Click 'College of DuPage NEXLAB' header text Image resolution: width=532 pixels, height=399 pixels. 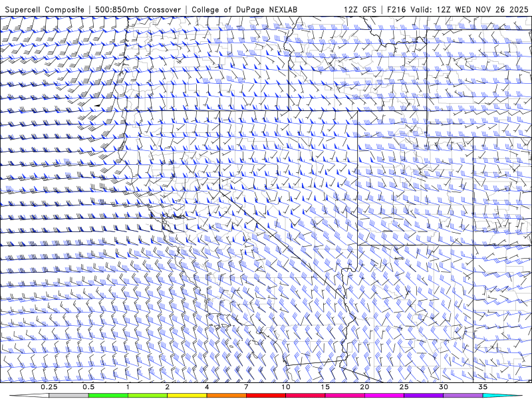tap(244, 9)
